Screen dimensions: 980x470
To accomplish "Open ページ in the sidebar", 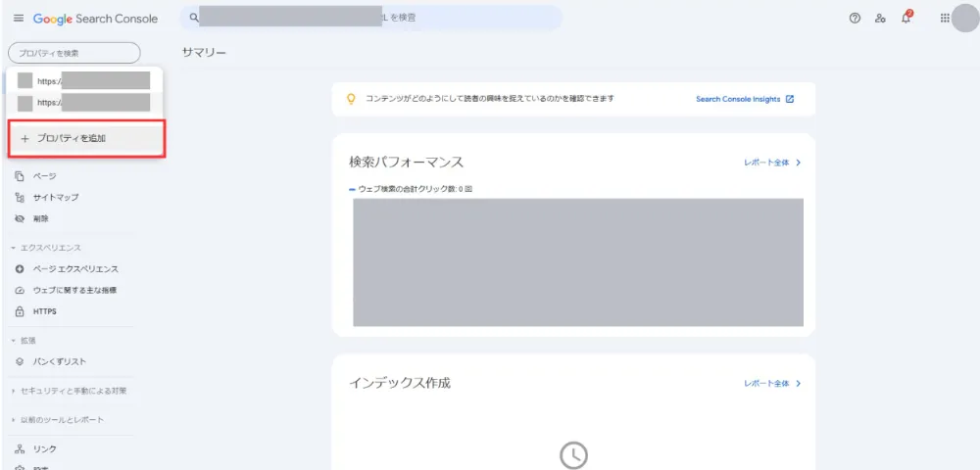I will coord(44,176).
